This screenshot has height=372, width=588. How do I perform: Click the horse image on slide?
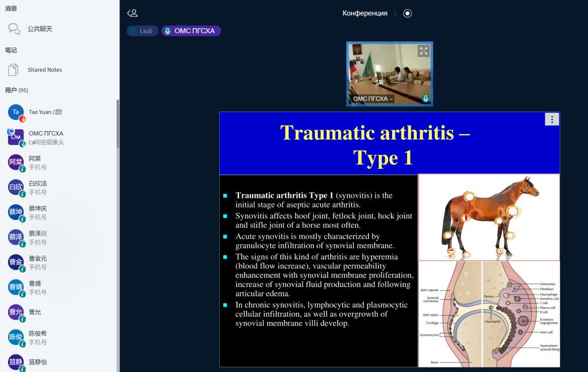tap(489, 217)
